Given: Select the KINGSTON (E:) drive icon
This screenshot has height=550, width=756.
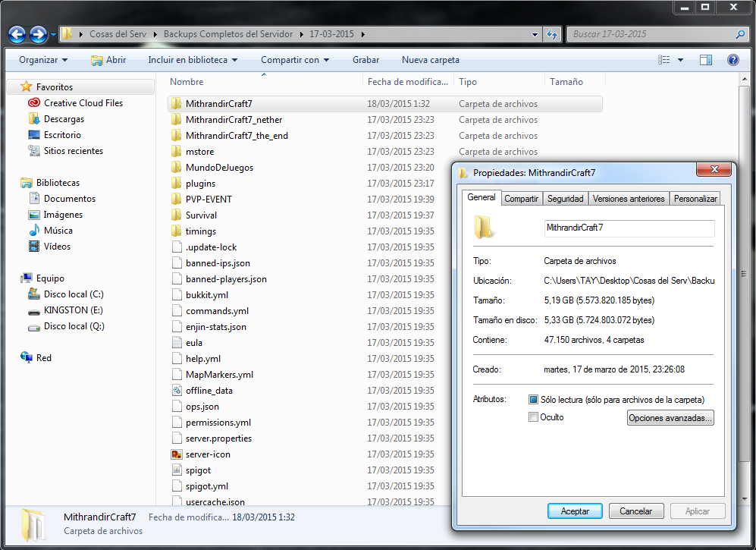Looking at the screenshot, I should click(x=34, y=310).
